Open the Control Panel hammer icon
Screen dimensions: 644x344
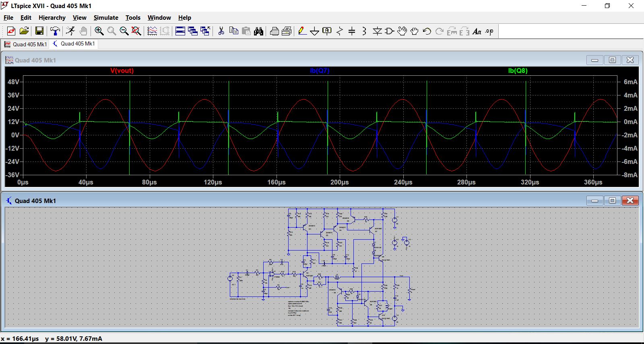tap(55, 31)
